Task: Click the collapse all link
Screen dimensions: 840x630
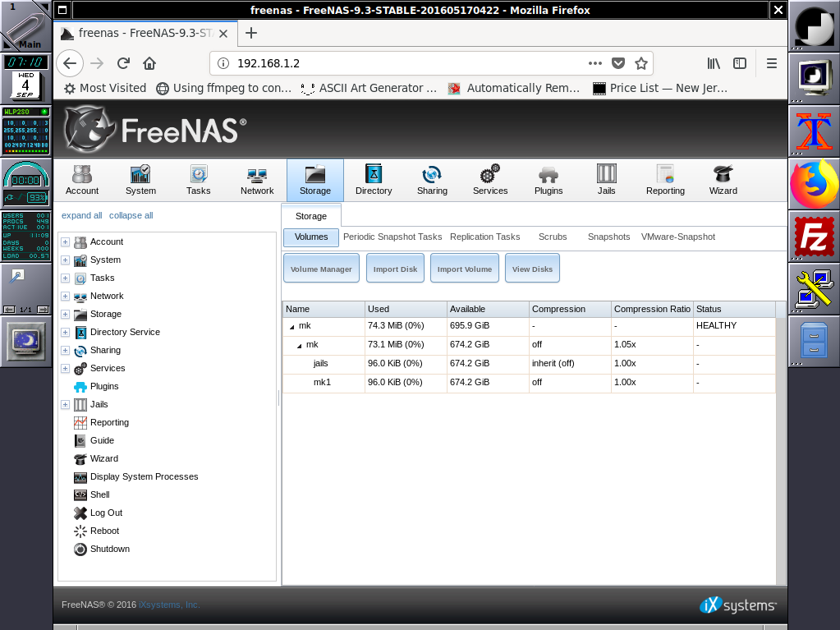Action: pyautogui.click(x=131, y=215)
